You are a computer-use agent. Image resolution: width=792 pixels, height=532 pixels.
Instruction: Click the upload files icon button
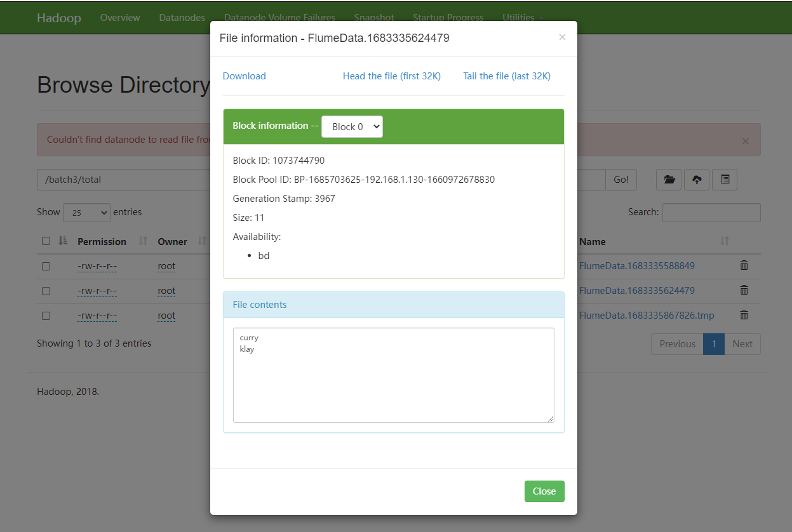coord(697,180)
